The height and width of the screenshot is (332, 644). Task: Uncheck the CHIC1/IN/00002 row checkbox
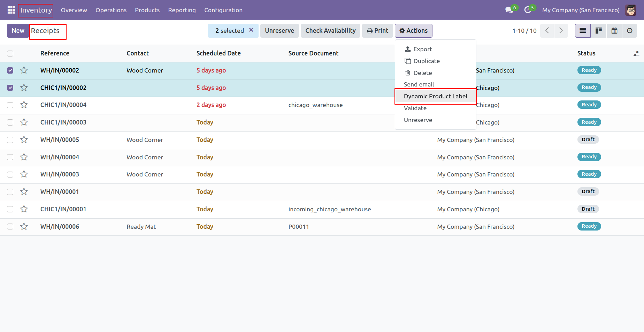pyautogui.click(x=10, y=88)
